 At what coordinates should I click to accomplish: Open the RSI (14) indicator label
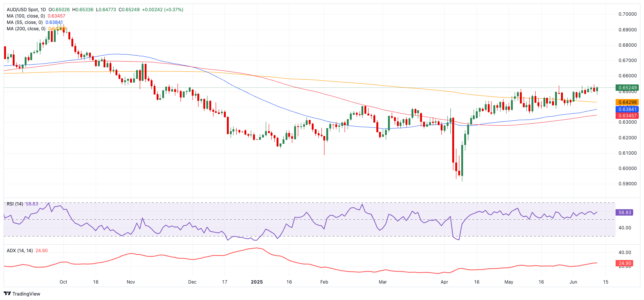(15, 204)
